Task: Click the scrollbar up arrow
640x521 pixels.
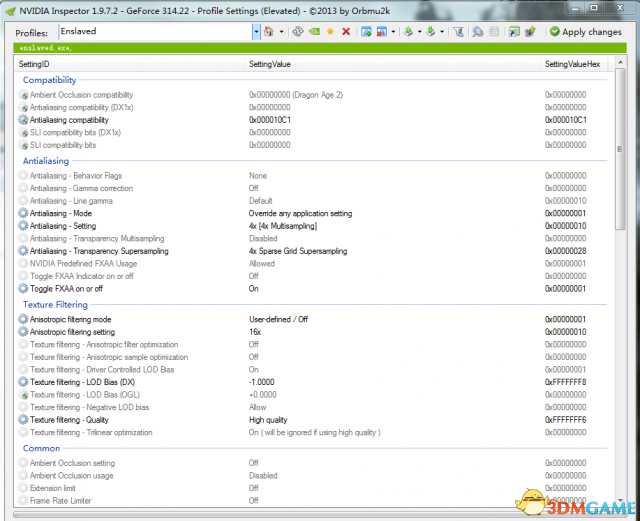Action: (x=620, y=62)
